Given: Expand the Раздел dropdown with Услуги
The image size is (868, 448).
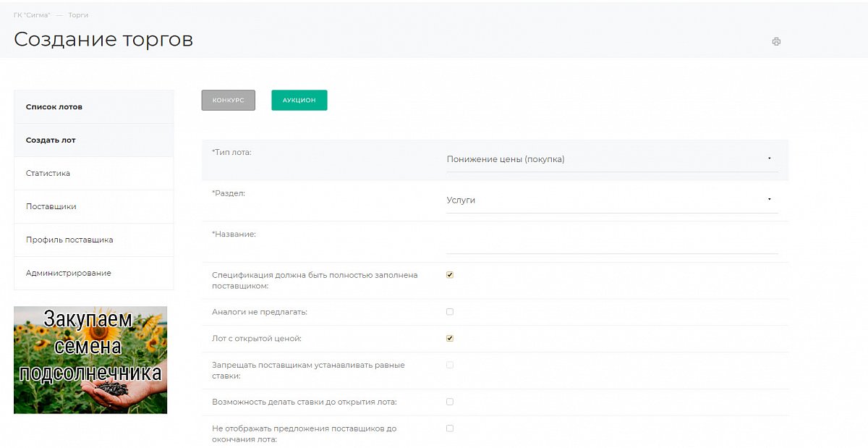Looking at the screenshot, I should click(611, 200).
